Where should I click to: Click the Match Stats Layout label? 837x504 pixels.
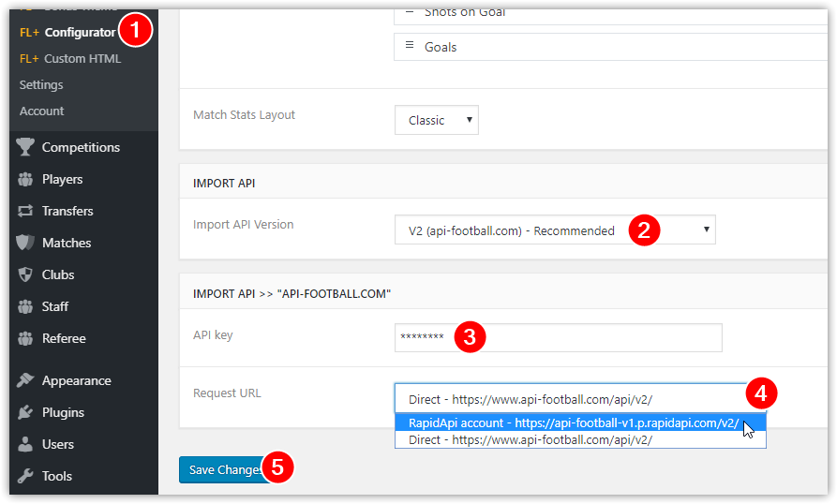coord(244,114)
